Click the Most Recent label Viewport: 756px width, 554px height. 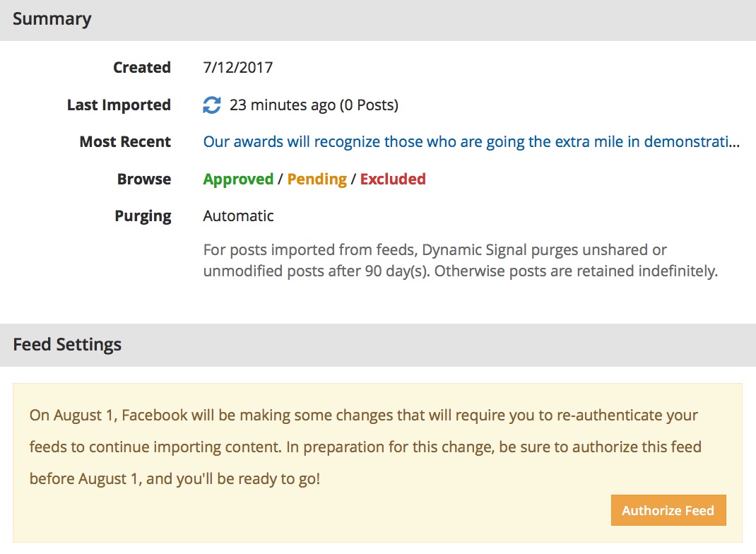(125, 142)
